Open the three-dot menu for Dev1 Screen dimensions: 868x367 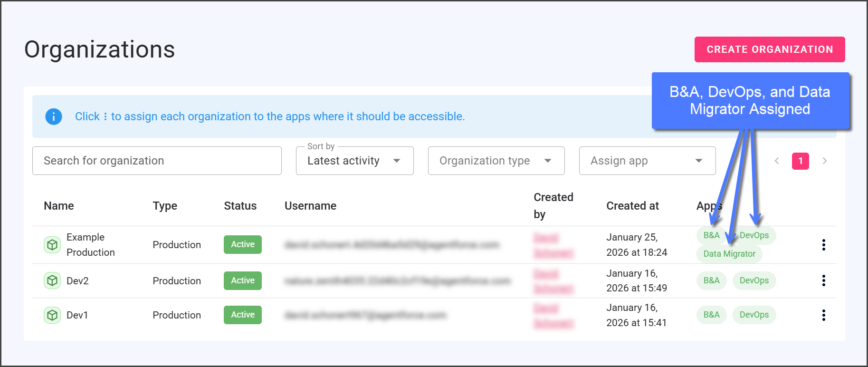click(x=823, y=315)
